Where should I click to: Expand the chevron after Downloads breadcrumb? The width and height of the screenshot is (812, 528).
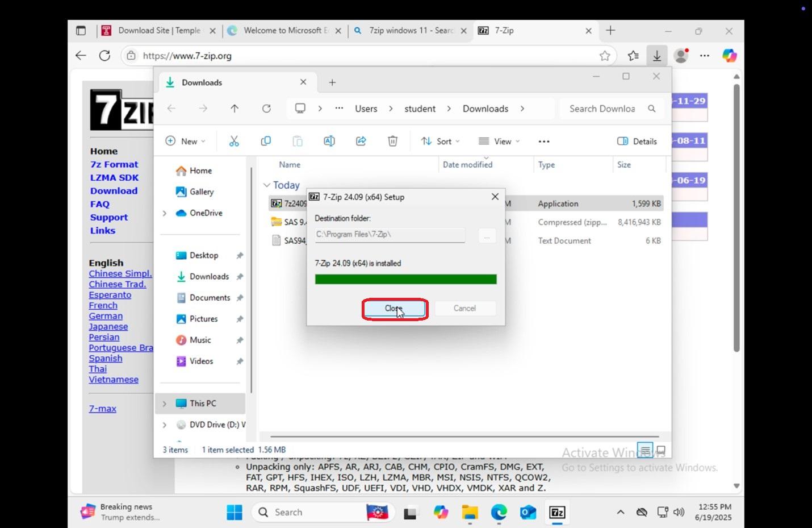click(522, 109)
